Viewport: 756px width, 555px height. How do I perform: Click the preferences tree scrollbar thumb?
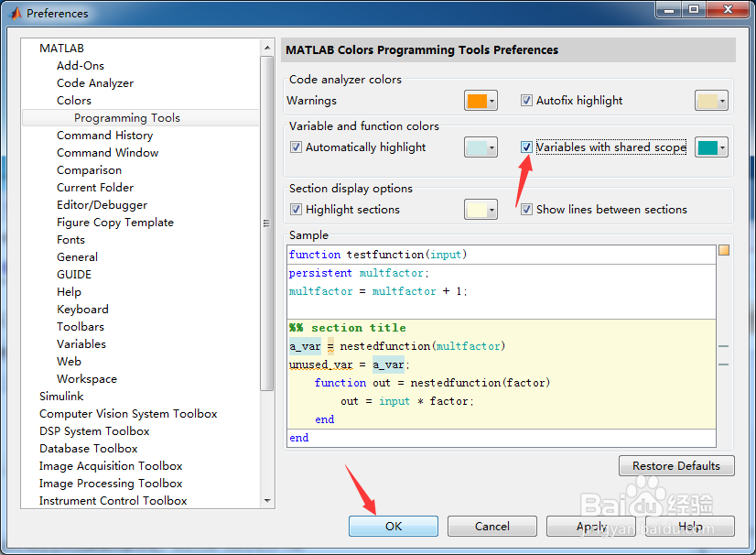coord(267,223)
